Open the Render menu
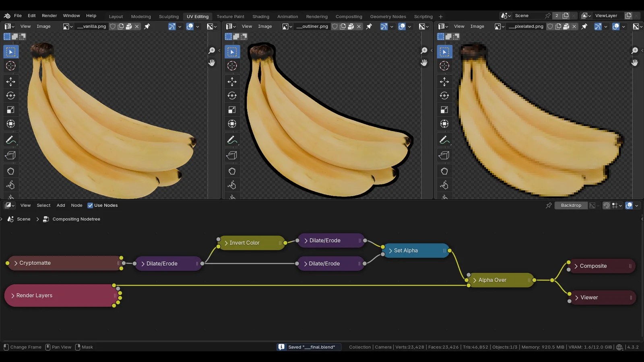The image size is (644, 362). (49, 16)
